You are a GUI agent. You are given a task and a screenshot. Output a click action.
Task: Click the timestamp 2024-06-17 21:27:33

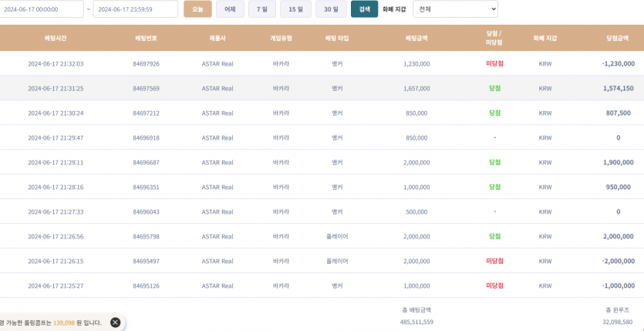[x=56, y=212]
